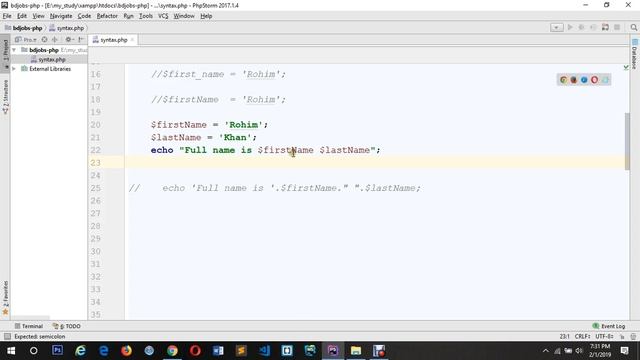Screen dimensions: 640x360
Task: Click the editor vertical scrollbar thumb
Action: 627,141
